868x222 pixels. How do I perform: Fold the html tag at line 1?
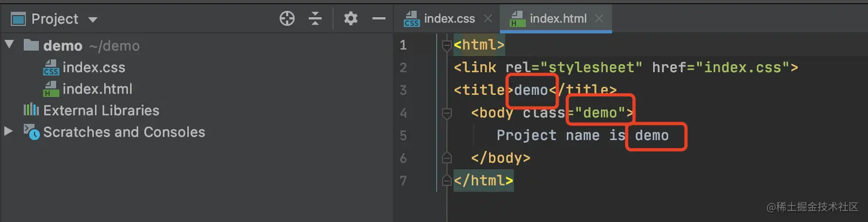click(x=447, y=45)
